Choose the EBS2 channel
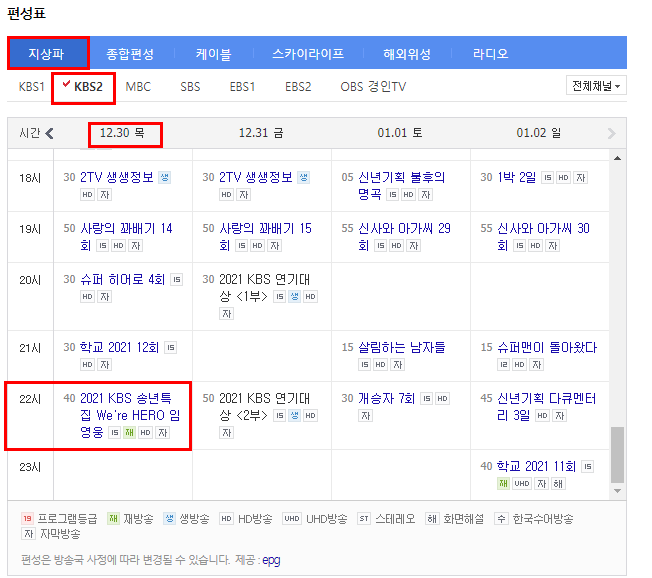Viewport: 652px width, 578px height. click(298, 86)
